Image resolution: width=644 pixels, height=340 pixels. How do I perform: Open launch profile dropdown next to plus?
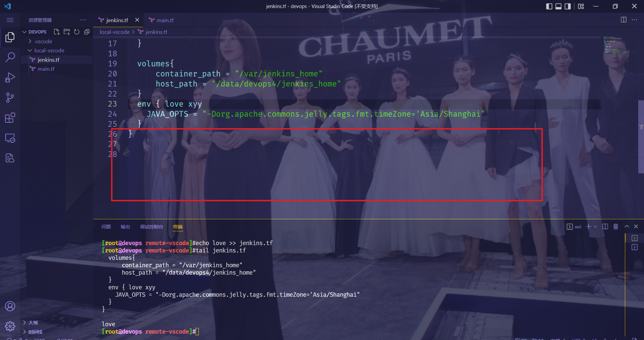click(595, 226)
